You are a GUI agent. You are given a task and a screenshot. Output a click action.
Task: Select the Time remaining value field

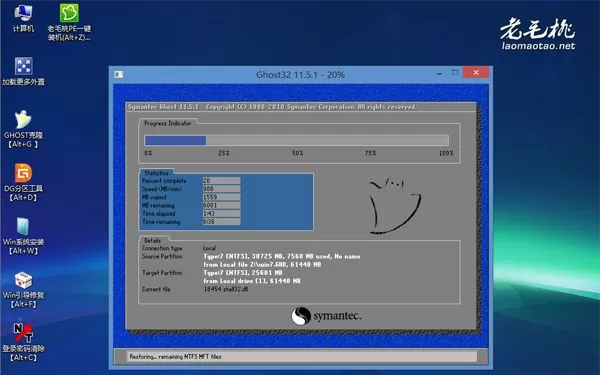221,222
